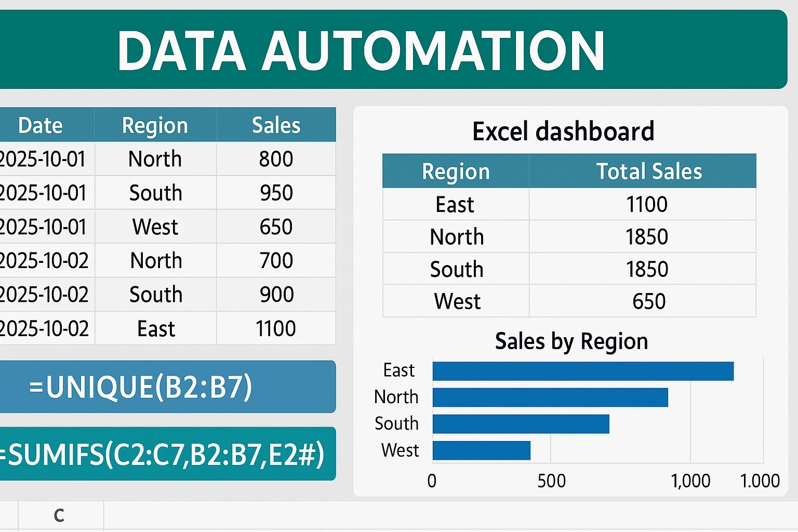Viewport: 798px width, 532px height.
Task: Click South in the dashboard summary table
Action: (x=456, y=269)
